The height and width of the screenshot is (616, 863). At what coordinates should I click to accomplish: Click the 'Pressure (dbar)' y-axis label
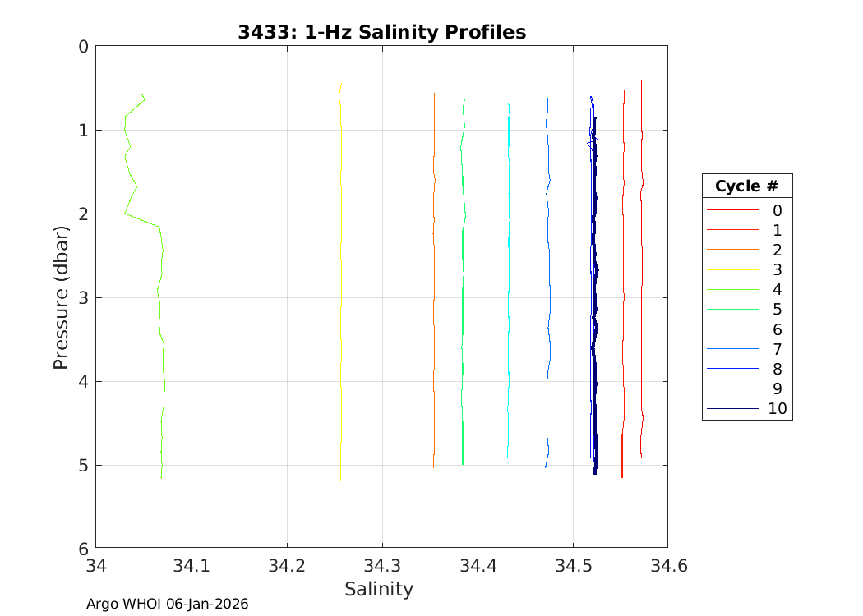pos(61,297)
